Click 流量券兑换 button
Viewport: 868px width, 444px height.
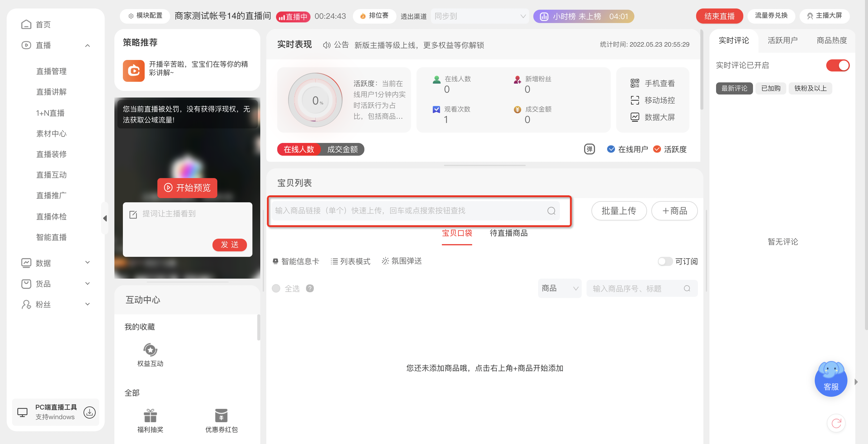click(771, 16)
